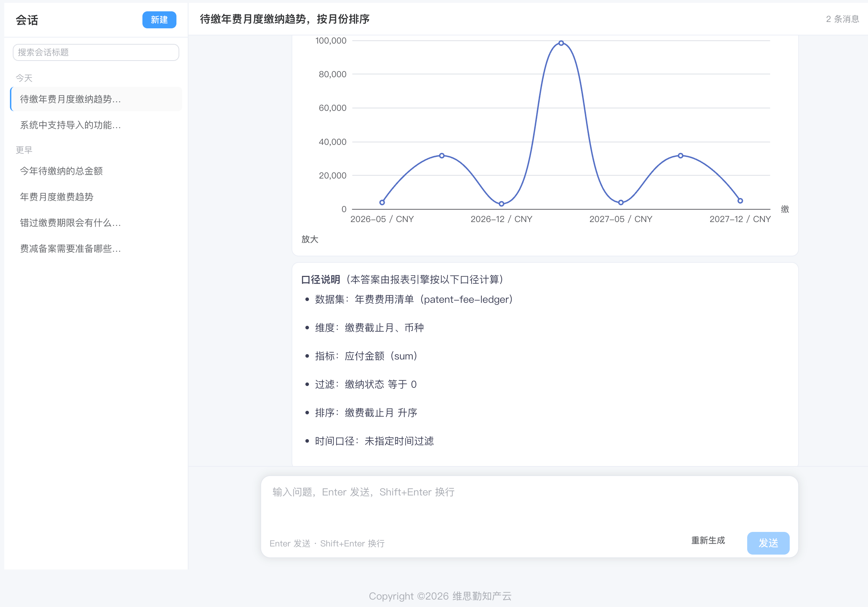This screenshot has width=868, height=607.
Task: Open conversation 错过缴费期限会有什么…
Action: 96,223
